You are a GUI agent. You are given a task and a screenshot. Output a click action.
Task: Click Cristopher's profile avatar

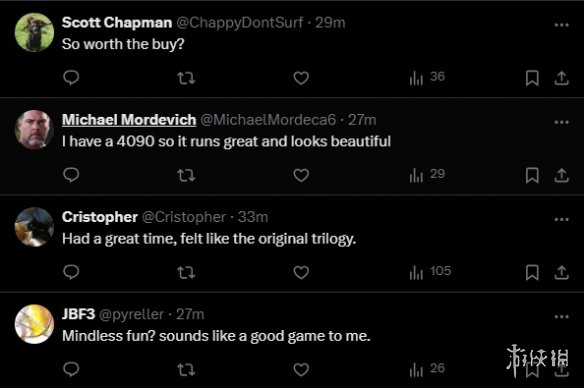34,227
